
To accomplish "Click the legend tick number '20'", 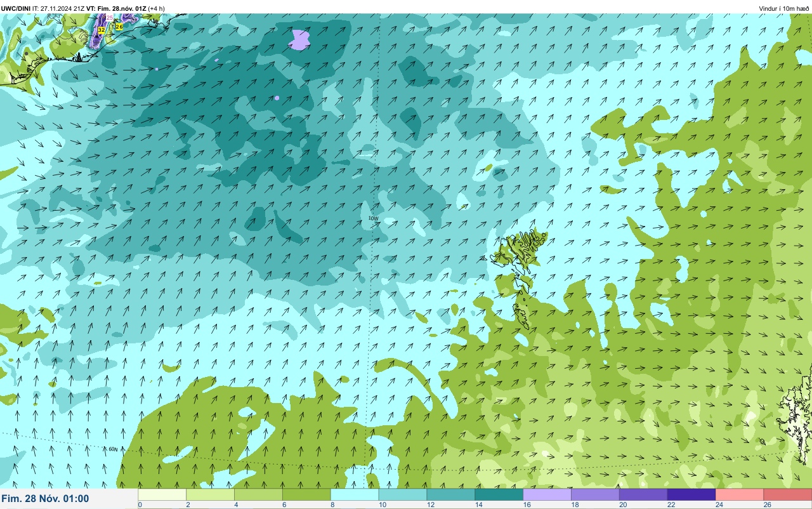I will pos(622,505).
